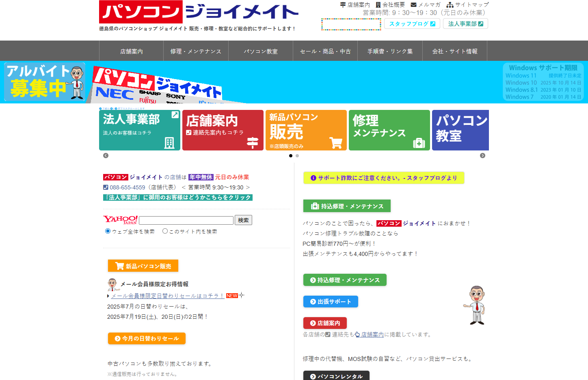Click the 年中無休 purple badge

[x=201, y=177]
